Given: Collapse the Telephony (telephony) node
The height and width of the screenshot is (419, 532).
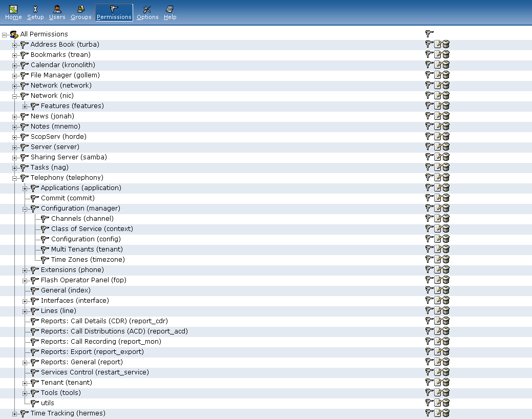Looking at the screenshot, I should [14, 178].
